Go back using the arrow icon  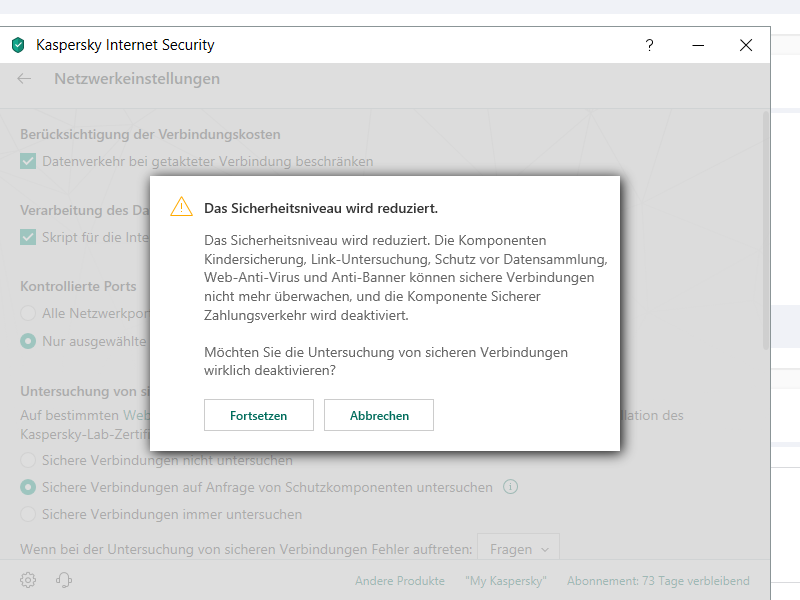25,79
